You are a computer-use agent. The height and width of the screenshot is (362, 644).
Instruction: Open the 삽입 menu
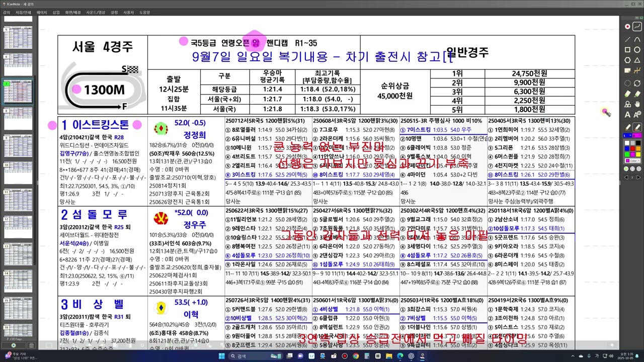pyautogui.click(x=56, y=12)
